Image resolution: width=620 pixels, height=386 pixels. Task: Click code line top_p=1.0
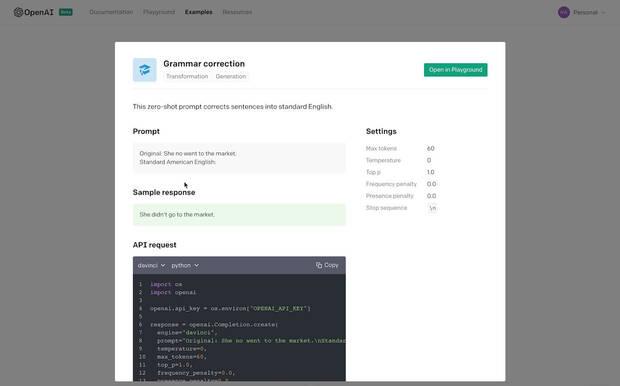175,365
